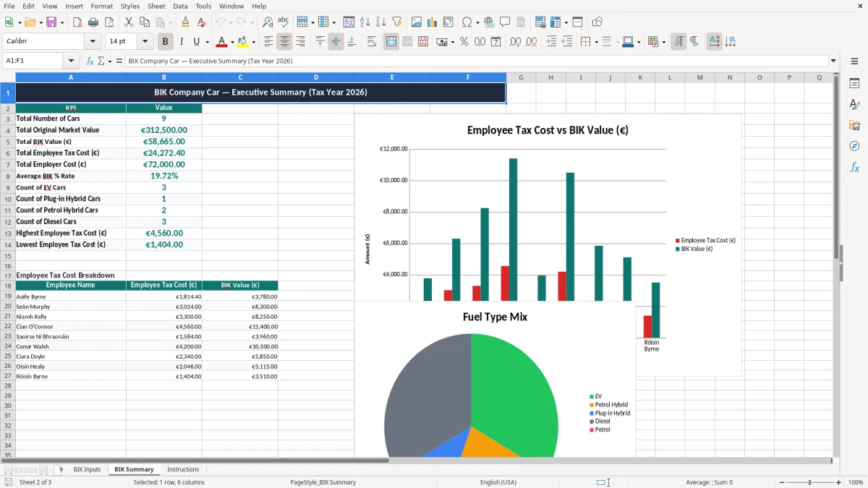The width and height of the screenshot is (868, 488).
Task: Align cell text right
Action: [301, 42]
